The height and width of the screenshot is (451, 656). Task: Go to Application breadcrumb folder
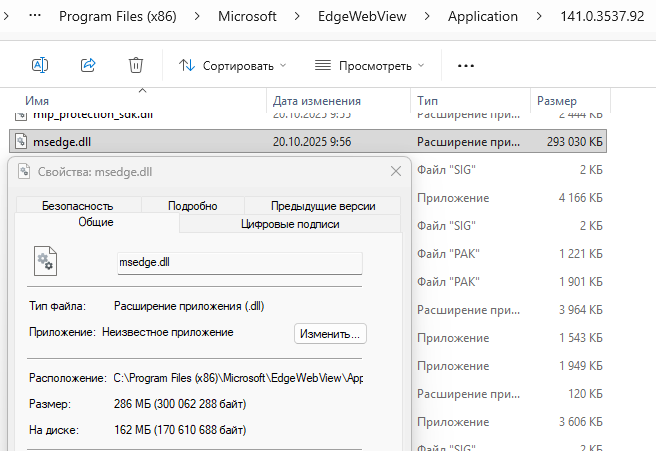coord(482,16)
